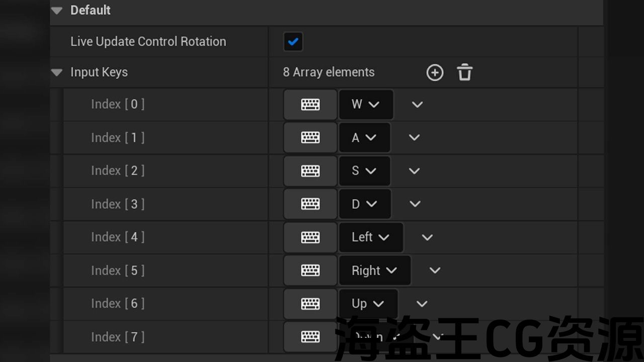Open the Left key dropdown

click(x=371, y=237)
